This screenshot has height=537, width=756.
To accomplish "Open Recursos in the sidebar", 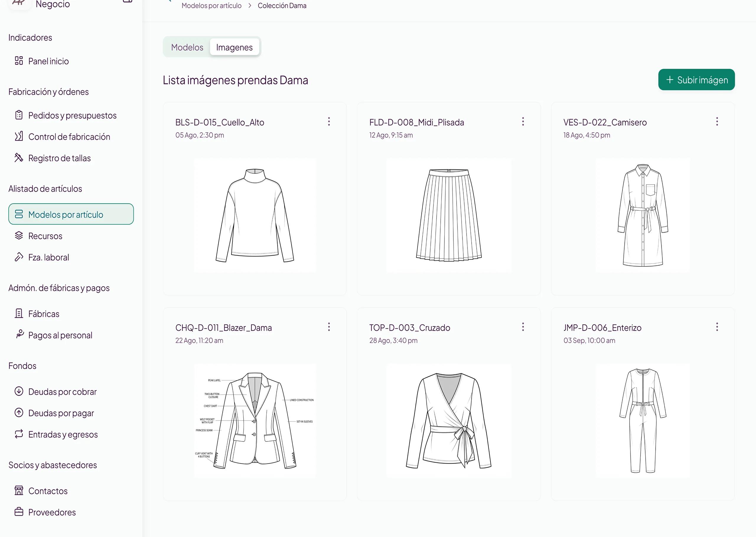I will coord(71,236).
